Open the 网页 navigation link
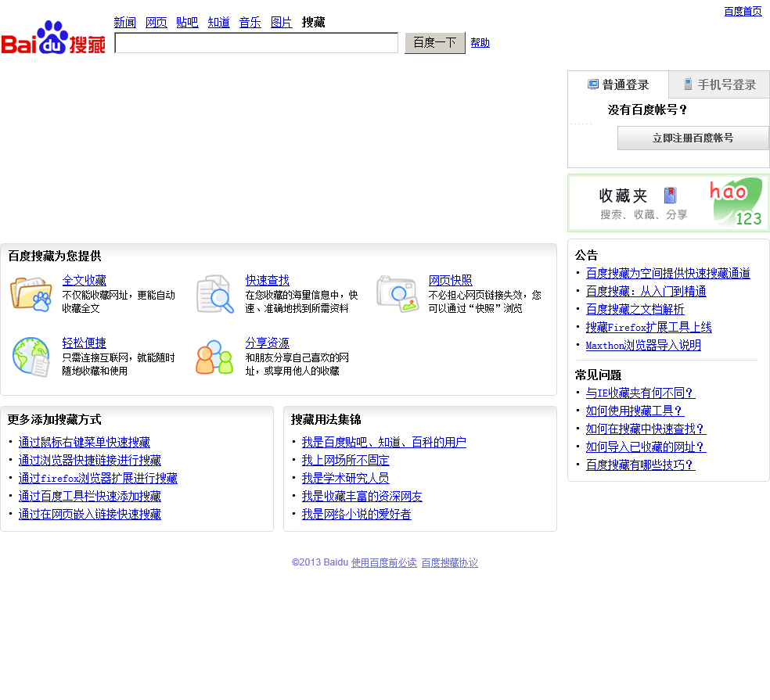 (x=157, y=22)
